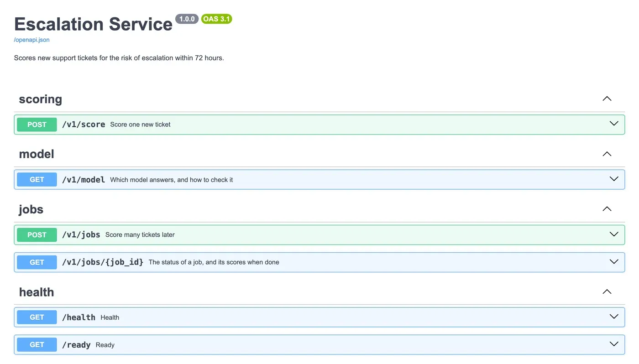Open the /openapi.json link
This screenshot has width=639, height=364.
click(32, 40)
